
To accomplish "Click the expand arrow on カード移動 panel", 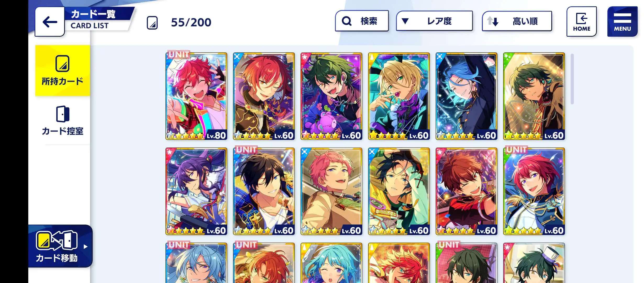I will click(x=86, y=247).
